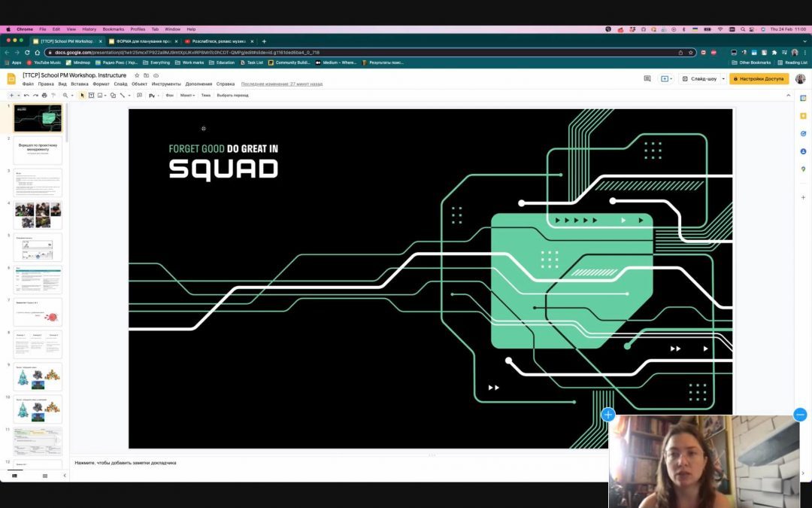Click the Выбрать переход transition button
The height and width of the screenshot is (508, 812).
[x=232, y=96]
